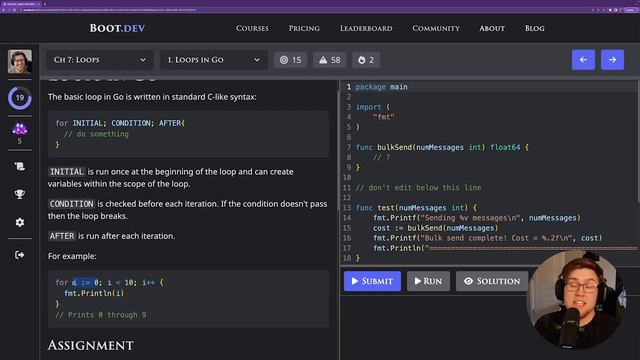This screenshot has width=640, height=360.
Task: Click the logout icon in sidebar
Action: point(20,255)
